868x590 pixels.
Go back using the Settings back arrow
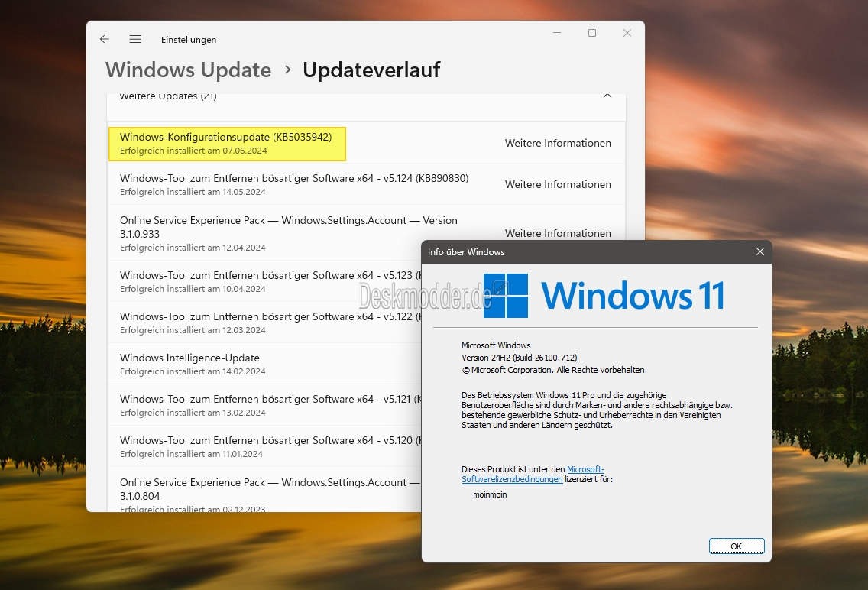tap(104, 39)
